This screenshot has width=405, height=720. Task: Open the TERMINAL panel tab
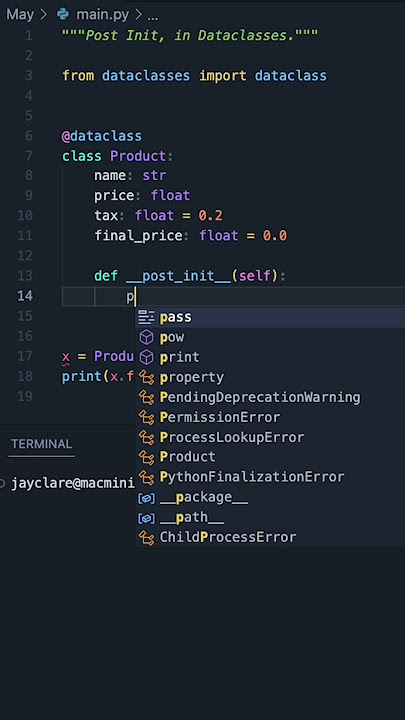coord(41,444)
